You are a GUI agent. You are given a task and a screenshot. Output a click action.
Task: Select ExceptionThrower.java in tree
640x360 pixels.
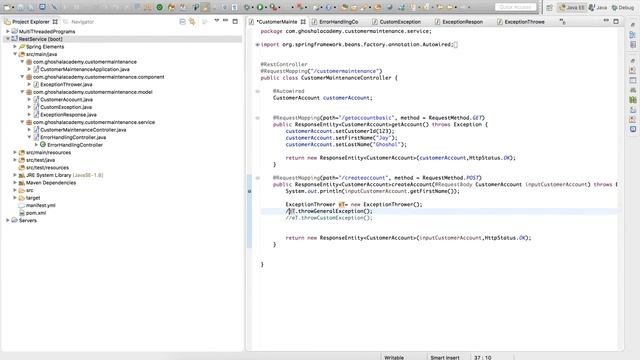click(x=66, y=84)
